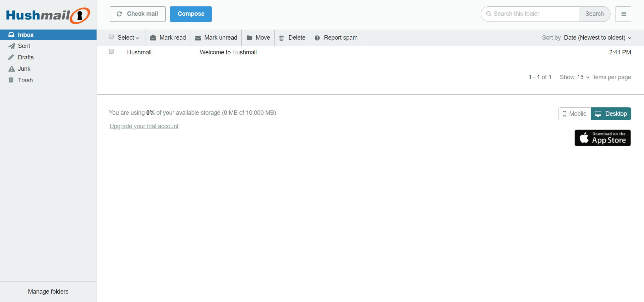Click the Download on the App Store badge
The height and width of the screenshot is (302, 644).
pyautogui.click(x=603, y=138)
